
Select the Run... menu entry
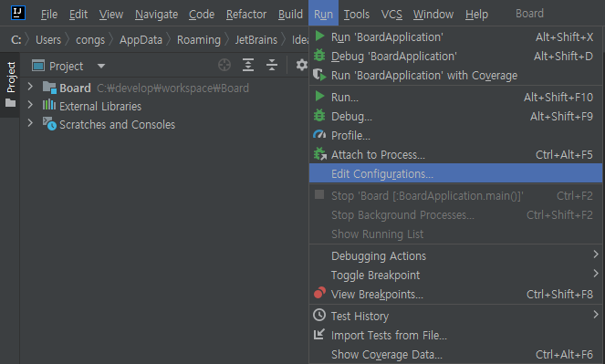pos(455,98)
